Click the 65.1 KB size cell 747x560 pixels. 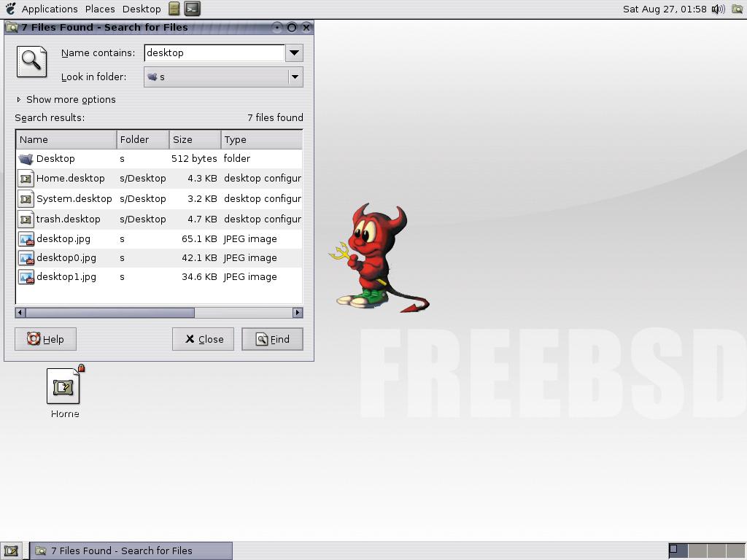tap(199, 238)
